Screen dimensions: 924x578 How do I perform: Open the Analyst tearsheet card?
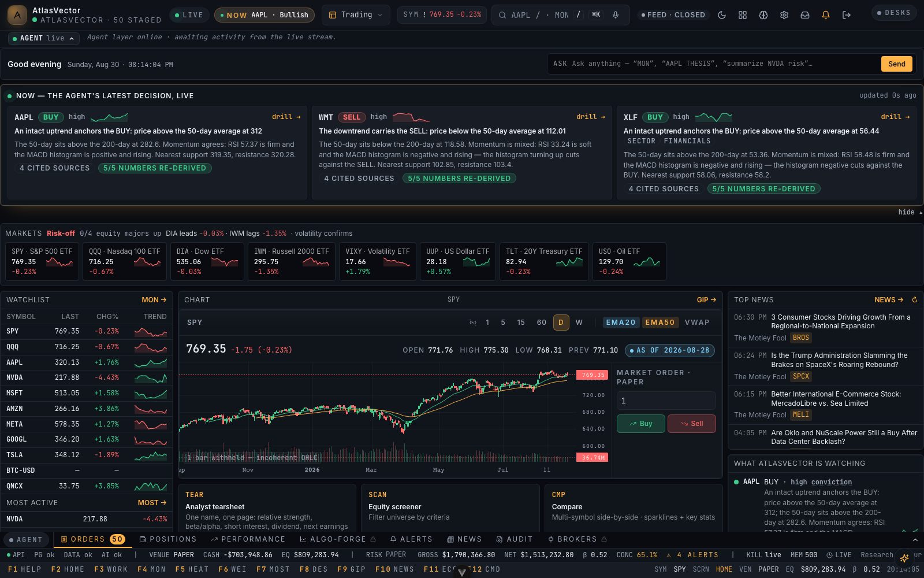tap(267, 508)
